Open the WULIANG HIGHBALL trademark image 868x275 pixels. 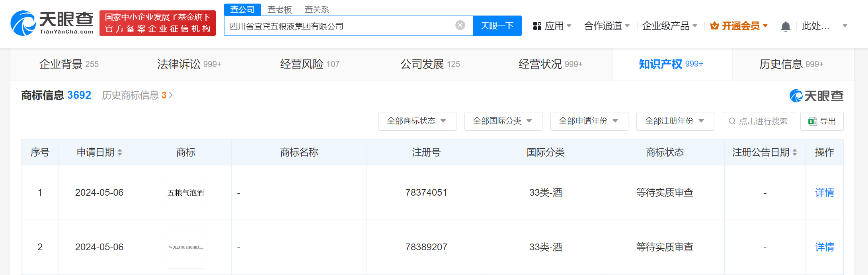point(185,247)
